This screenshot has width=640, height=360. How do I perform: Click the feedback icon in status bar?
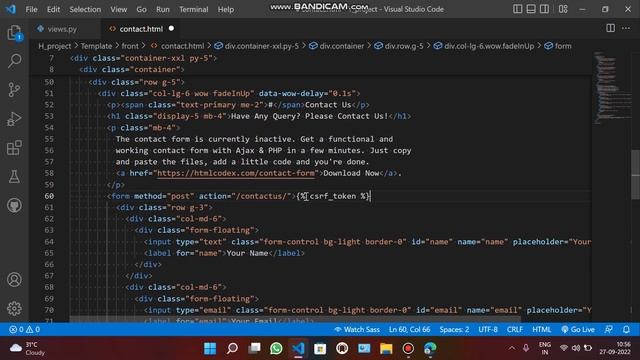pos(609,329)
